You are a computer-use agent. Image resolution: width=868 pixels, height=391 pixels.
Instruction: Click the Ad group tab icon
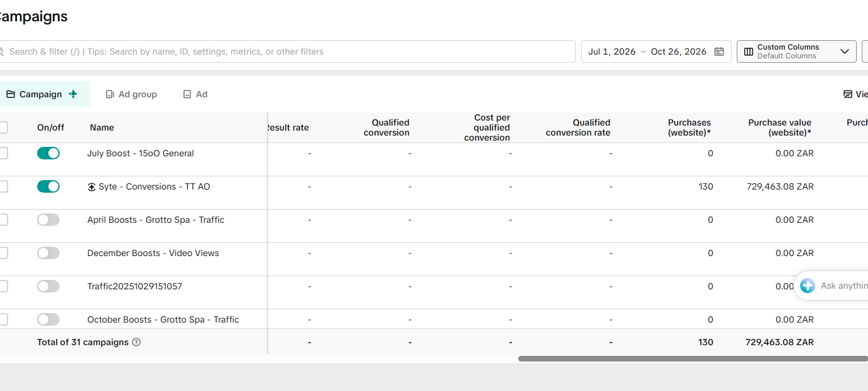tap(110, 94)
